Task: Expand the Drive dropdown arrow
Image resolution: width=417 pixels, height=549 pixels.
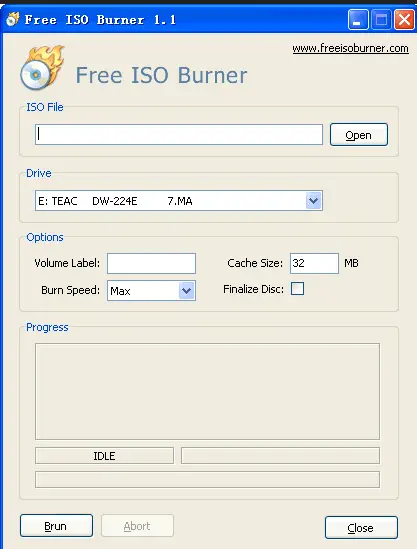Action: pyautogui.click(x=313, y=201)
